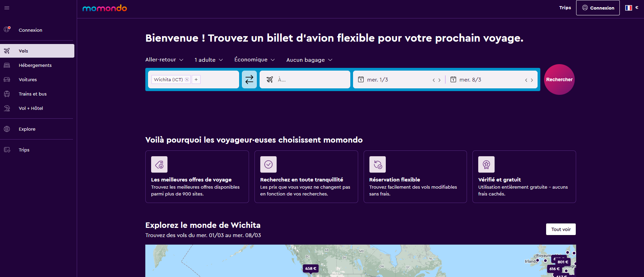Expand the Aucun bagage dropdown
The width and height of the screenshot is (644, 277).
tap(309, 60)
